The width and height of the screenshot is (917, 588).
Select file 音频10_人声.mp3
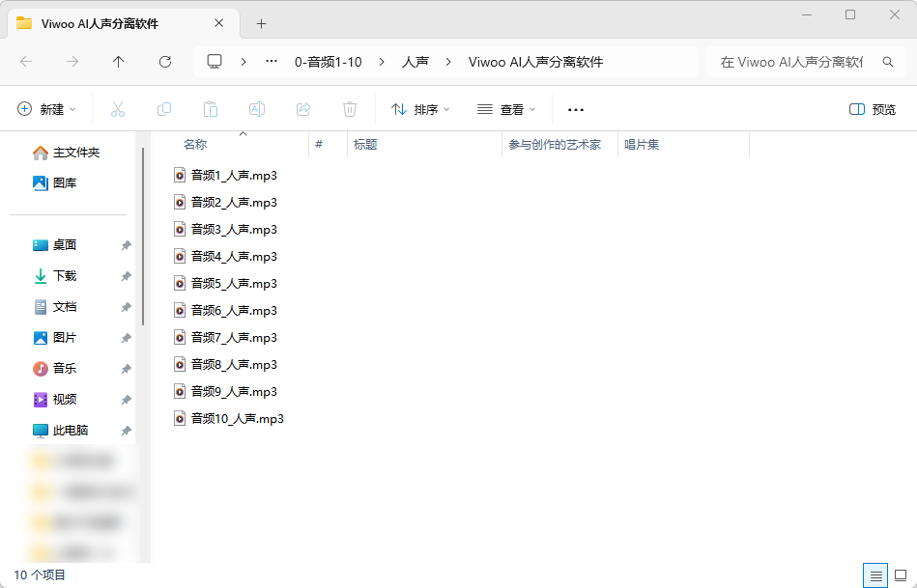tap(229, 418)
